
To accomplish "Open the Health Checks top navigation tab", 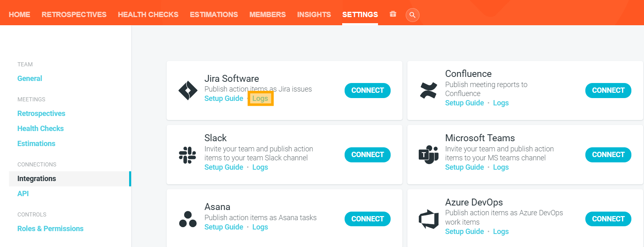I will [x=148, y=15].
